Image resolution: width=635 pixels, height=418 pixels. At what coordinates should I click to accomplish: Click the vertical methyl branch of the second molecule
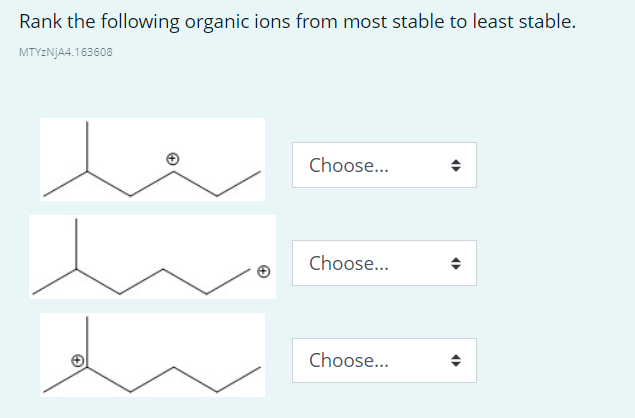coord(76,244)
